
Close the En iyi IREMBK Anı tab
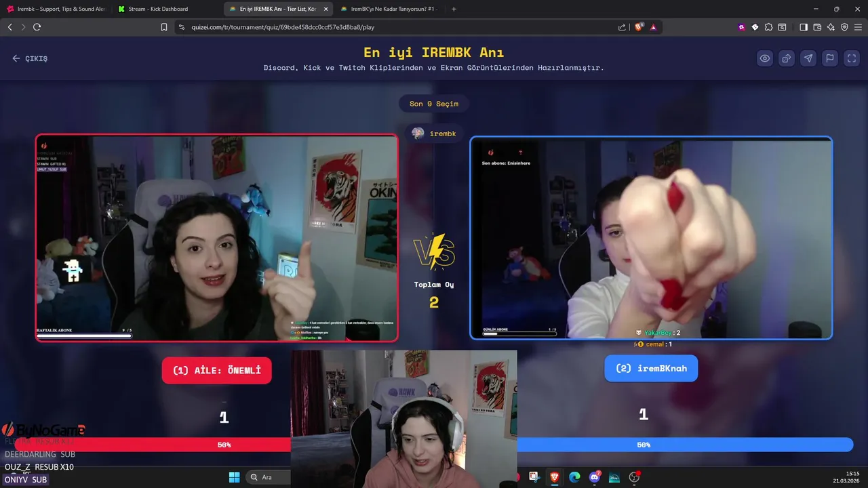tap(326, 9)
